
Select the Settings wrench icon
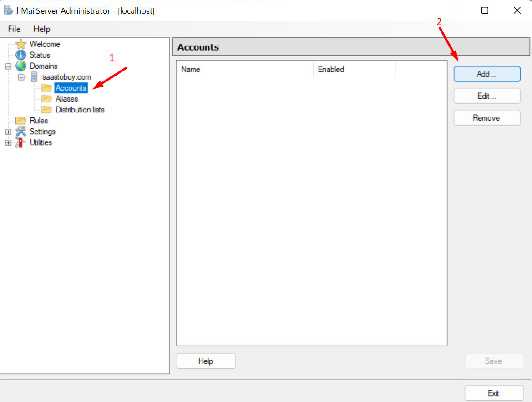point(21,131)
